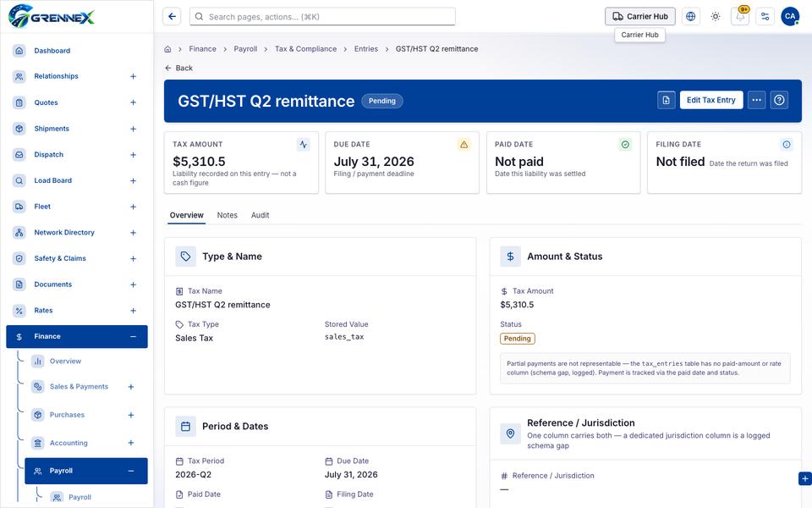This screenshot has height=508, width=812.
Task: Focus the search pages and actions field
Action: [322, 17]
